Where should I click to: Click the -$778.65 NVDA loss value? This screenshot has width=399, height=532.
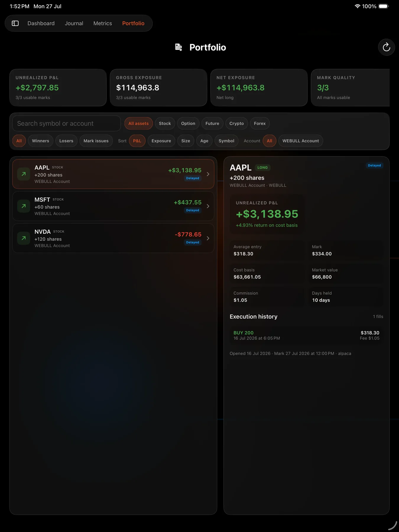[x=188, y=234]
